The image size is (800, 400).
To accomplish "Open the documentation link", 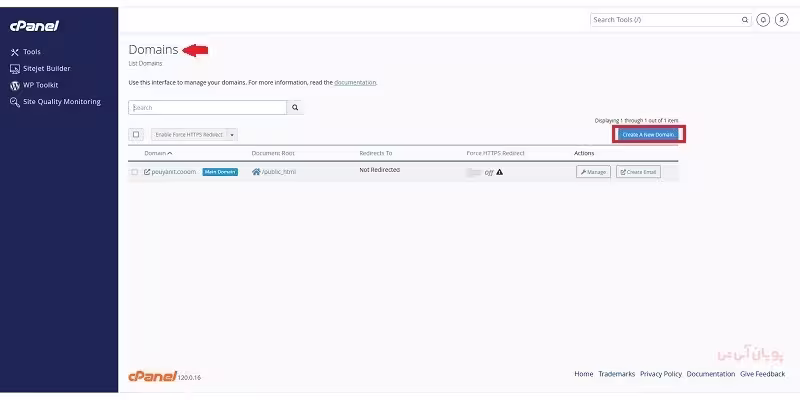I will pyautogui.click(x=355, y=82).
